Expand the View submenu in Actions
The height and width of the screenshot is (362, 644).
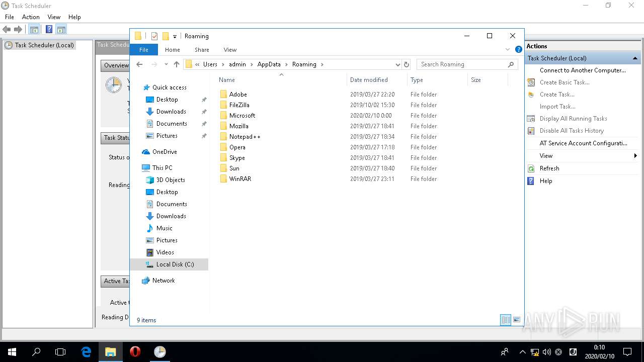[x=635, y=156]
